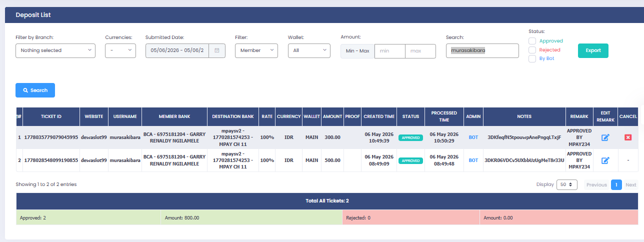Open the Filter dropdown showing Member
Screen dimensions: 644x242
point(256,50)
